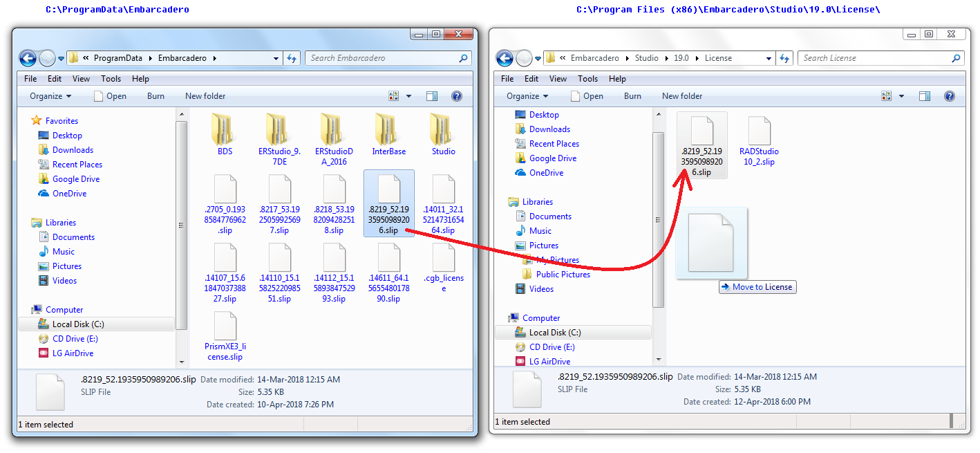
Task: Select .cgb_license file
Action: coord(443,268)
